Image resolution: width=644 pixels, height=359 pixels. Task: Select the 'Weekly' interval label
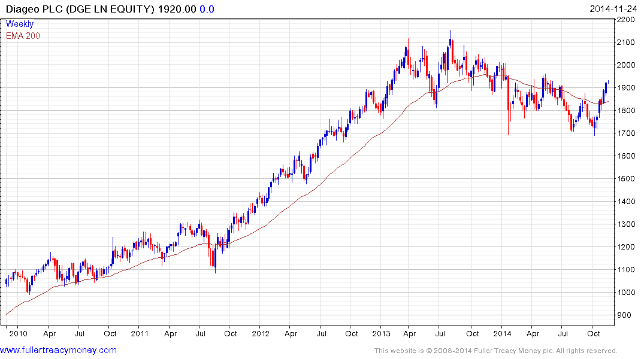click(x=20, y=24)
